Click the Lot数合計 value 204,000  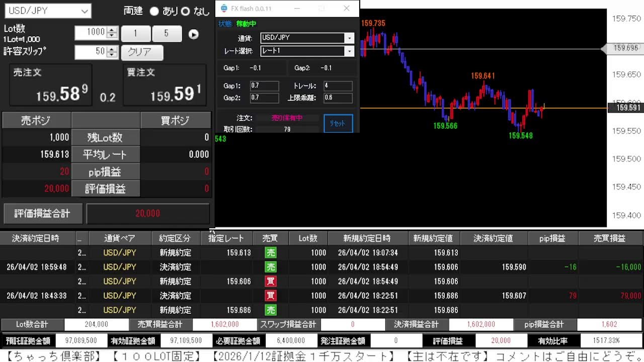coord(96,325)
